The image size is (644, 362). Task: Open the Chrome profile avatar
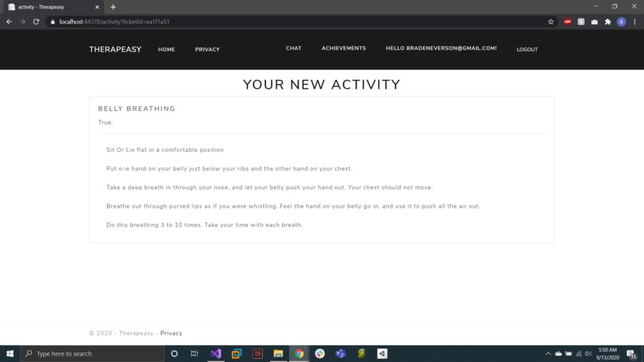click(x=622, y=22)
